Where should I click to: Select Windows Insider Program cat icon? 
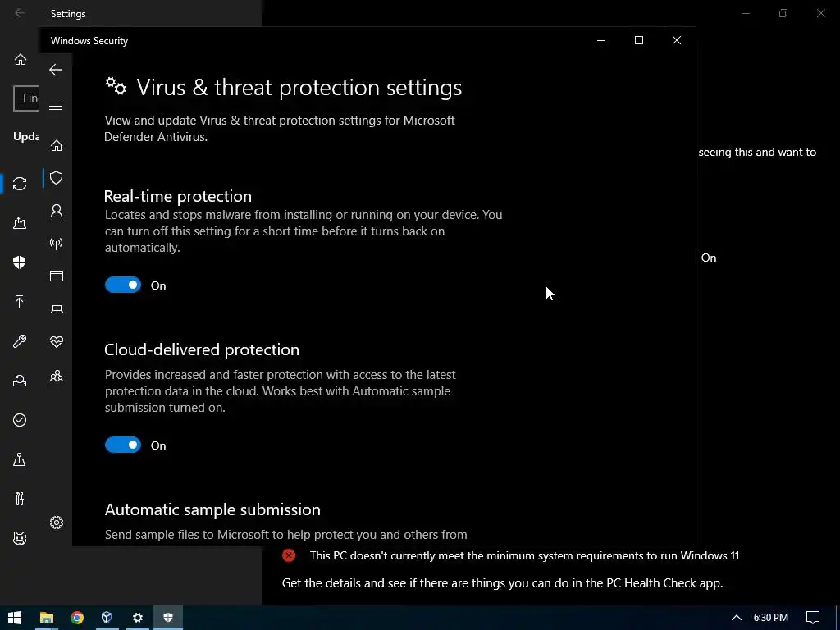20,538
